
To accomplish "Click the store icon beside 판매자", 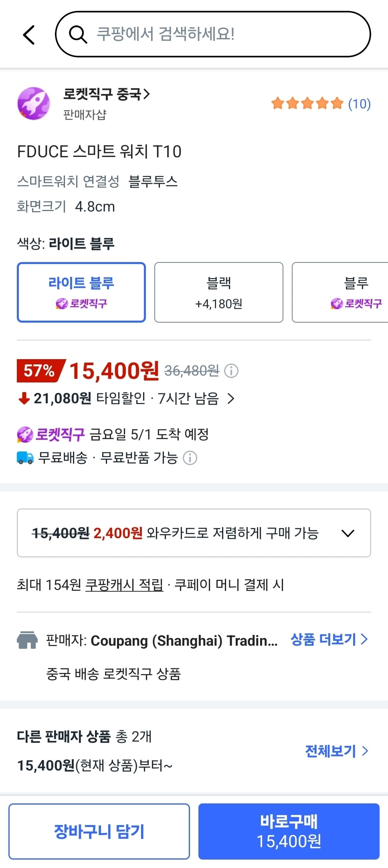I will [x=26, y=640].
